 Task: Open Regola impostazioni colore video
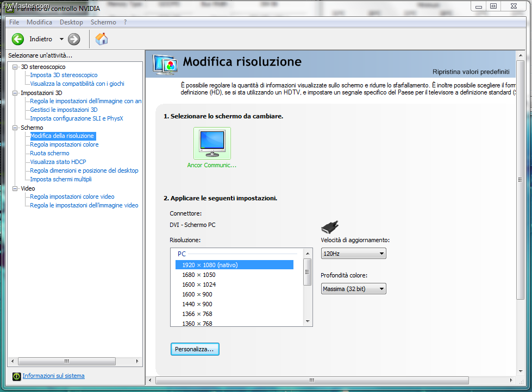pos(72,197)
